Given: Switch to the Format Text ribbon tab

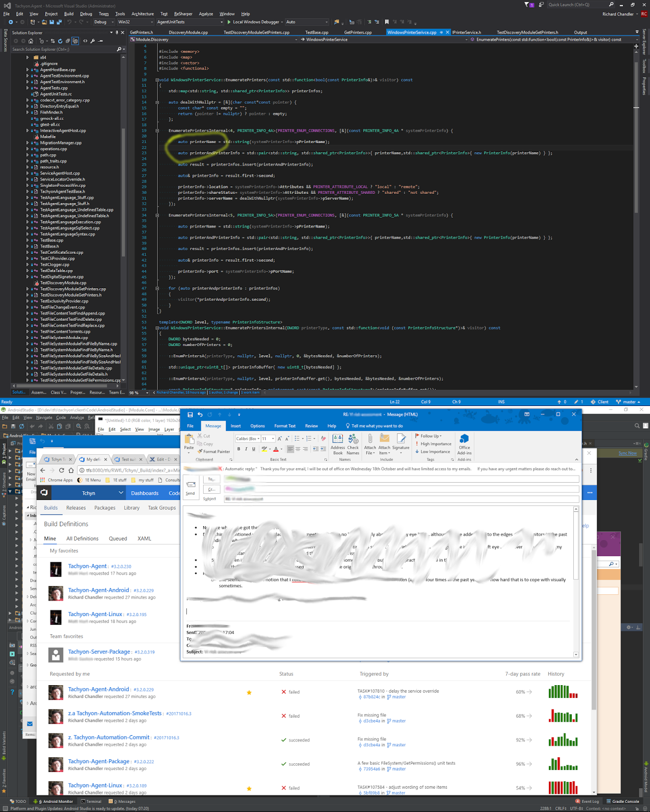Looking at the screenshot, I should tap(284, 426).
